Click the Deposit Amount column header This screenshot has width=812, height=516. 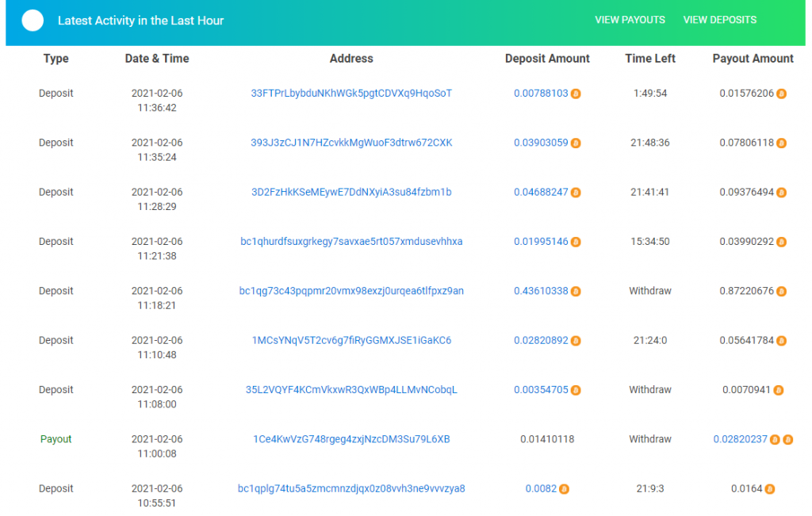point(547,59)
